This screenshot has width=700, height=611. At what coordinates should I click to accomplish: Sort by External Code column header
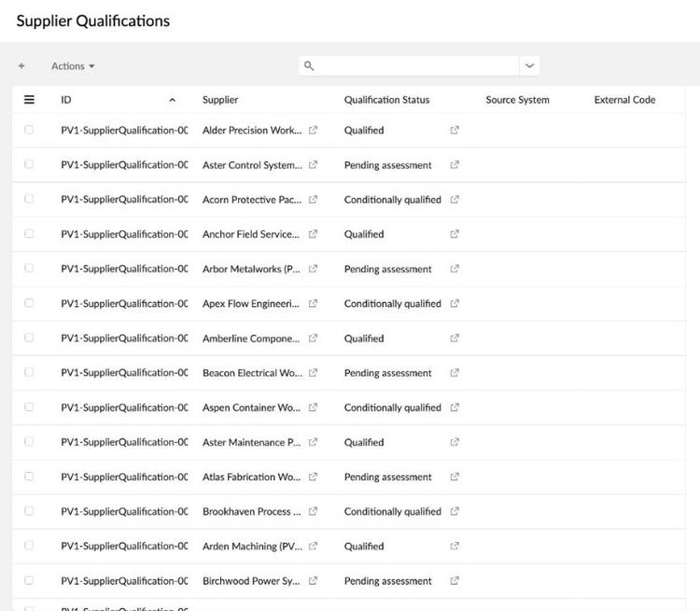624,100
